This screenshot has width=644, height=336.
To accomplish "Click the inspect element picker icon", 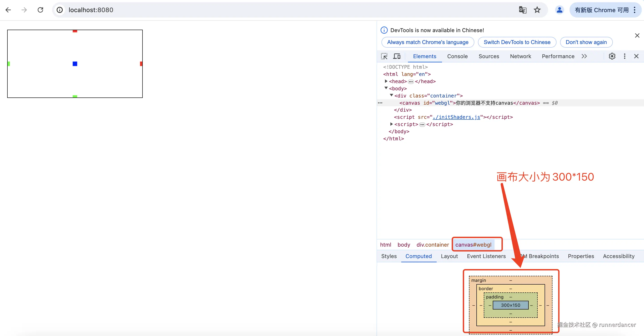I will click(384, 56).
